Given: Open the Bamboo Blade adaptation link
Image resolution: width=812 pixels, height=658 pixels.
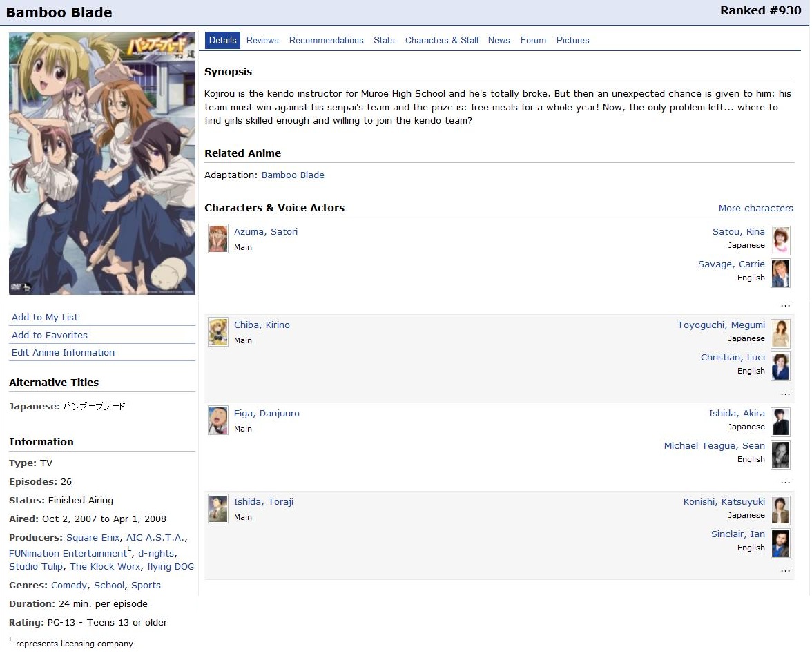Looking at the screenshot, I should click(293, 175).
